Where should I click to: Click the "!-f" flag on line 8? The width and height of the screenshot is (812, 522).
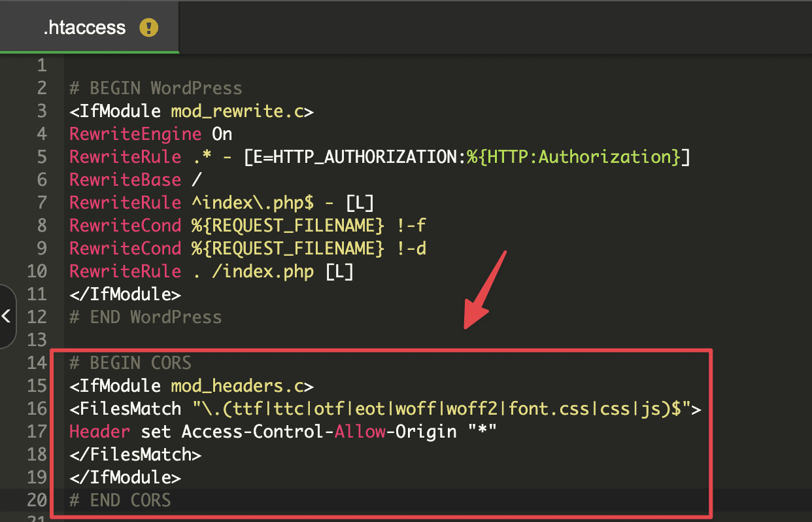(x=411, y=226)
